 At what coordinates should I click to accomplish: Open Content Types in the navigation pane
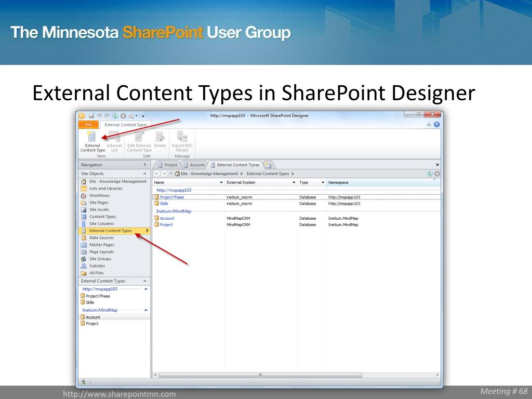[x=114, y=217]
